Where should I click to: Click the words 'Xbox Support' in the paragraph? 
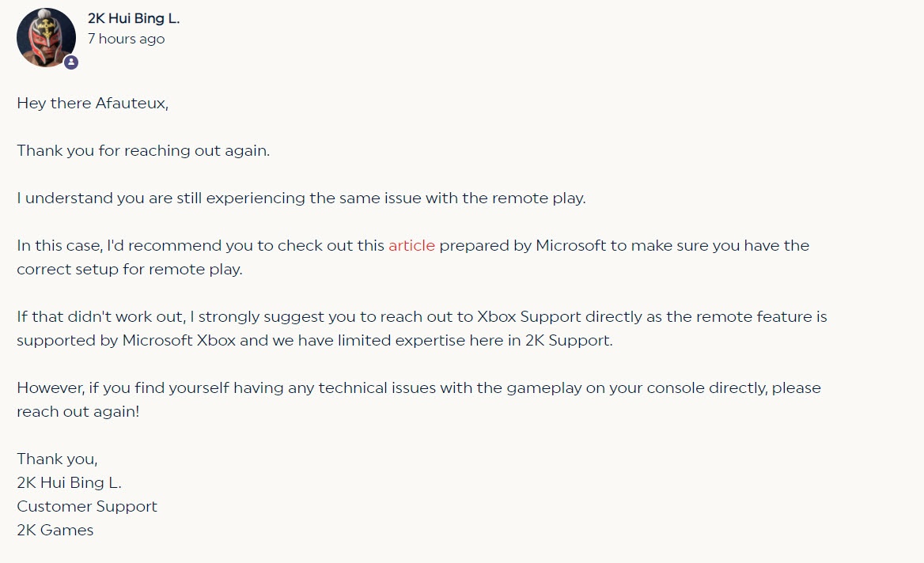coord(528,317)
